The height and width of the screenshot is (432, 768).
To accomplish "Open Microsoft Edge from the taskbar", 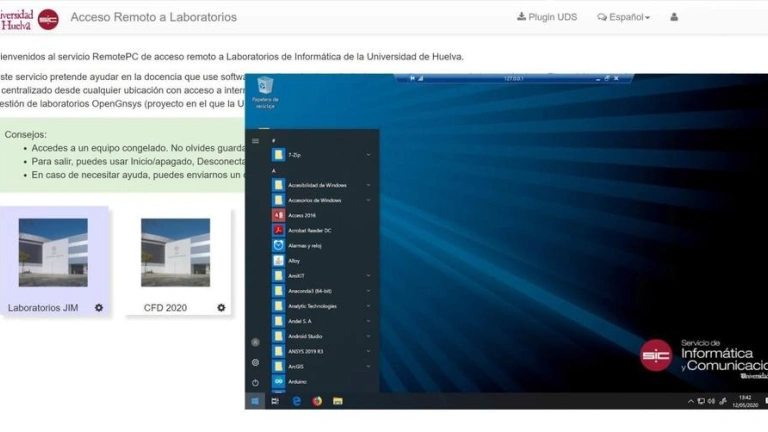I will 297,401.
